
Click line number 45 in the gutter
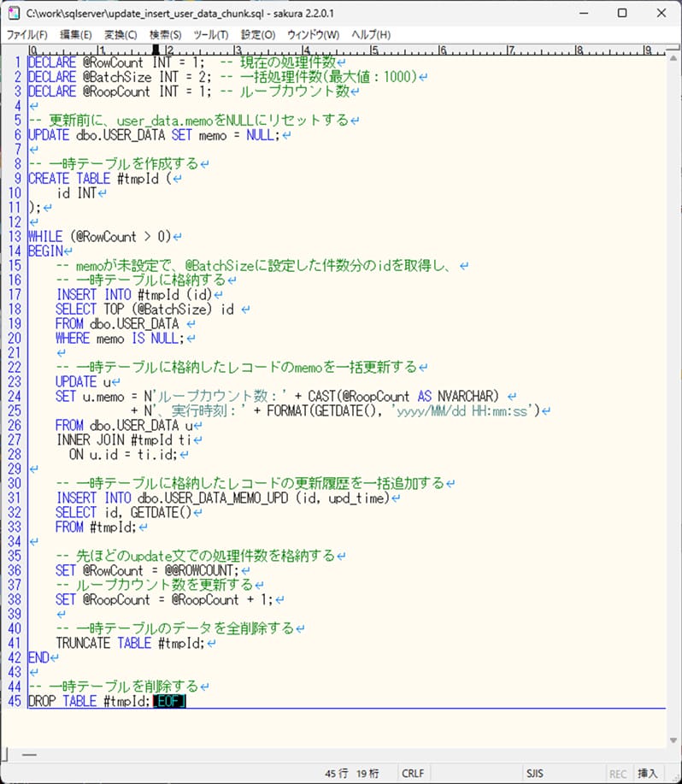pos(15,701)
